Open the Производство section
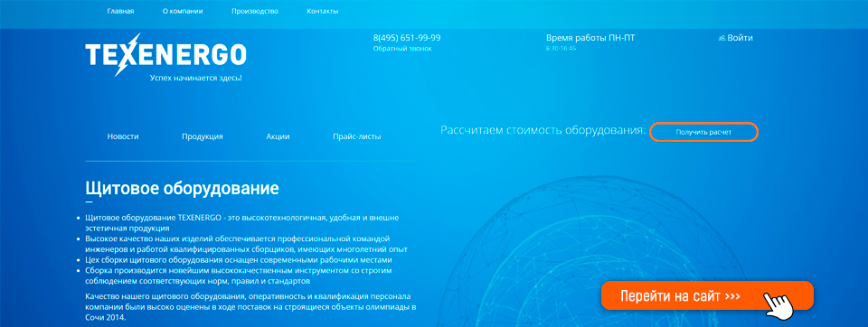Screen dimensions: 868x327 pyautogui.click(x=255, y=11)
